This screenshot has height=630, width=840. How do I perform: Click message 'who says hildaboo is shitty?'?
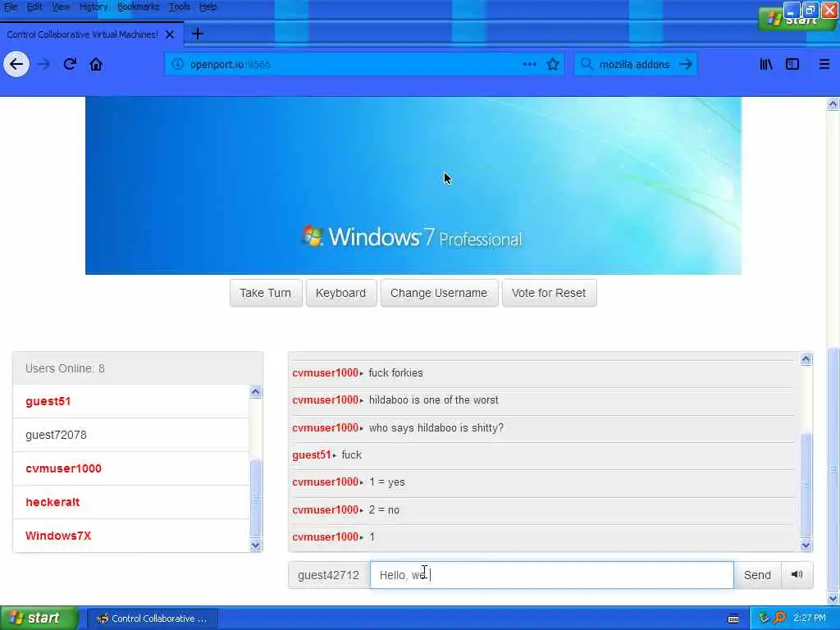(436, 428)
